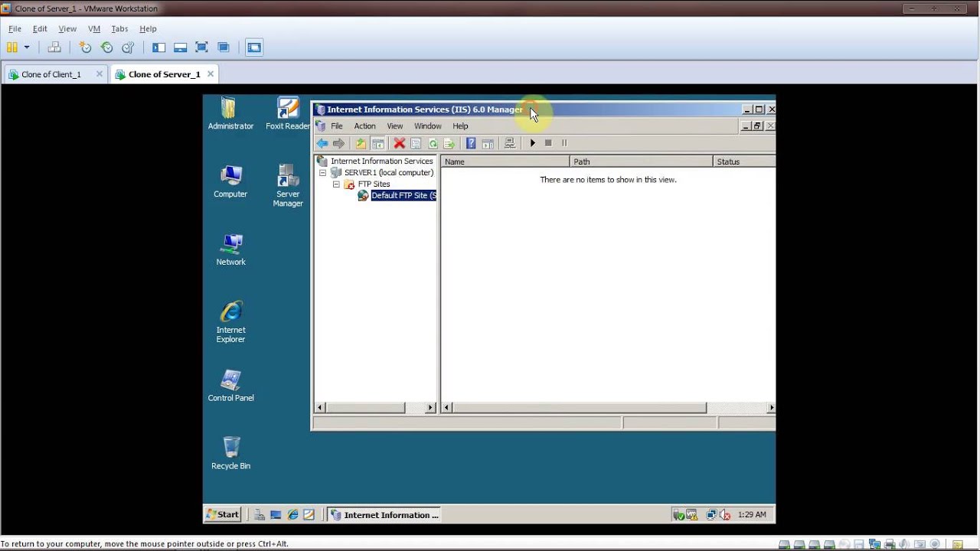
Task: Open the VMware Help menu
Action: 148,29
